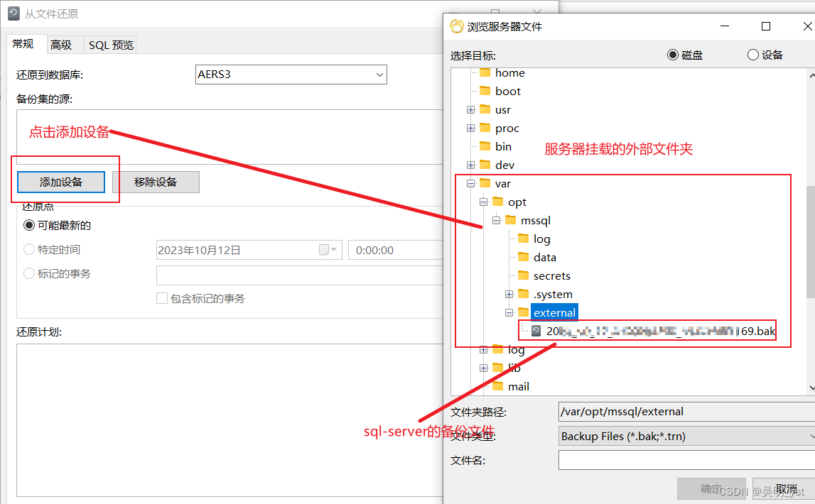Open the 还原到数据库 AERS3 dropdown
The height and width of the screenshot is (504, 815).
[x=291, y=75]
